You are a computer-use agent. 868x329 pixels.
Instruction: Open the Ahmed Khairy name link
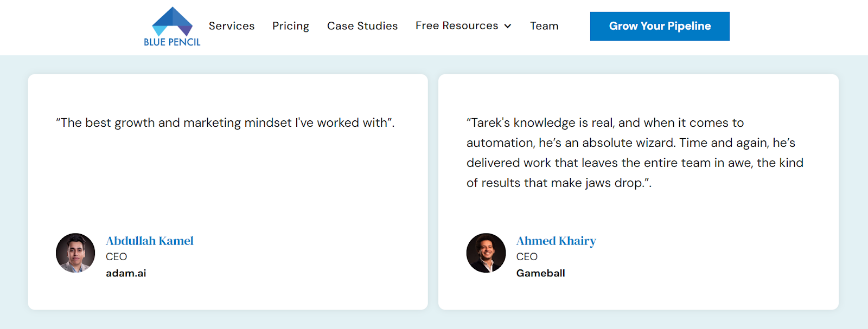(x=556, y=241)
